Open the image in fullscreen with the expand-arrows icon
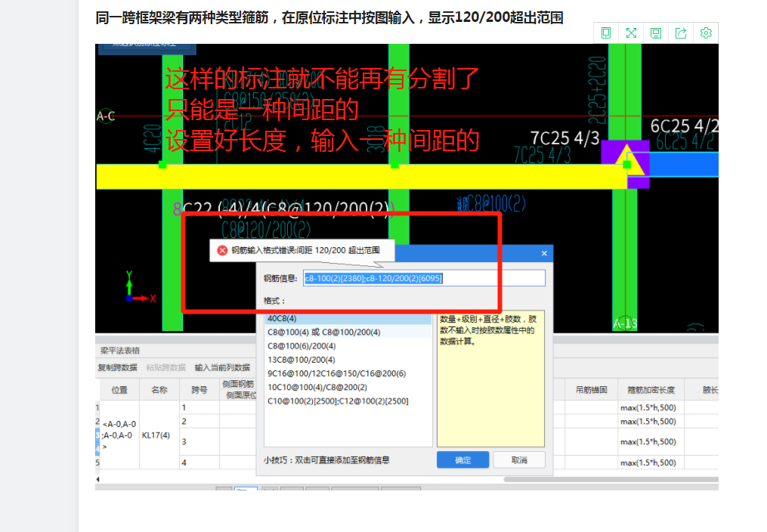 pyautogui.click(x=631, y=32)
